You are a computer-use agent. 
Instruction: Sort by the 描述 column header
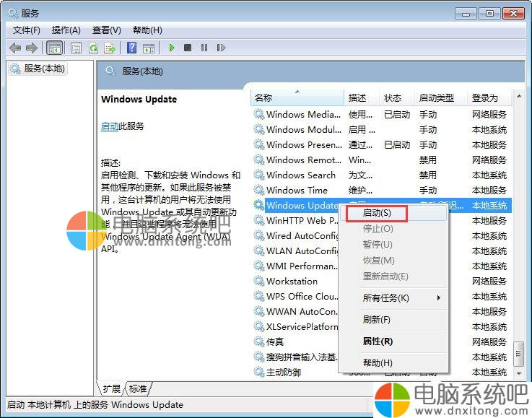pos(362,98)
